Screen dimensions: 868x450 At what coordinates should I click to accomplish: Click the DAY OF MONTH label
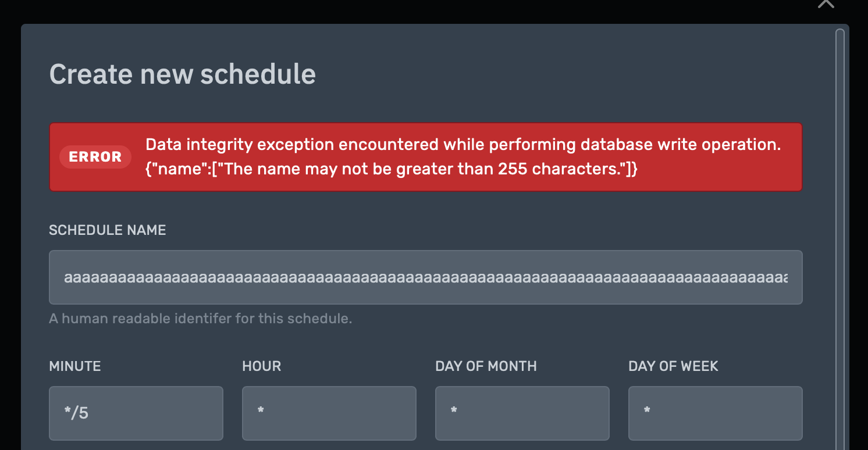tap(486, 366)
